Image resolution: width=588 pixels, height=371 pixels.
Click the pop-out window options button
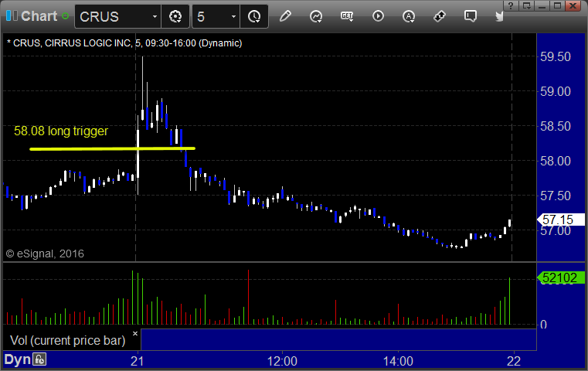point(527,5)
